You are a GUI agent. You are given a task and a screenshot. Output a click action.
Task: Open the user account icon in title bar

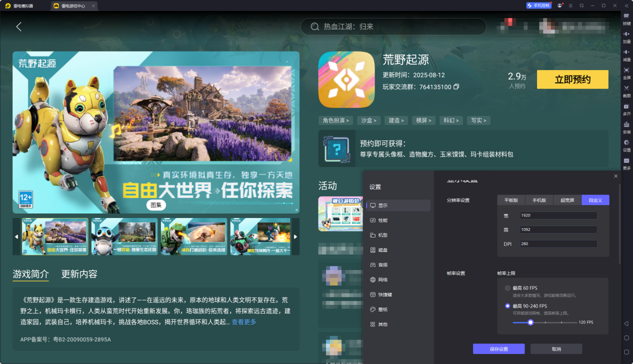click(560, 5)
